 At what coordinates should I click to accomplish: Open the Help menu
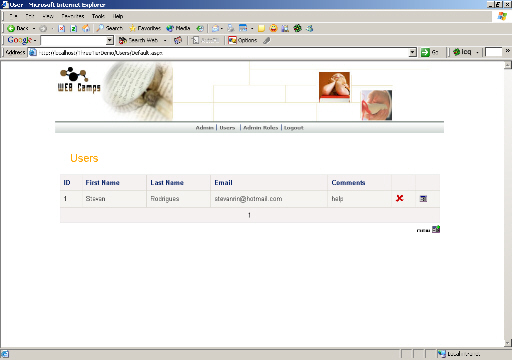(118, 16)
